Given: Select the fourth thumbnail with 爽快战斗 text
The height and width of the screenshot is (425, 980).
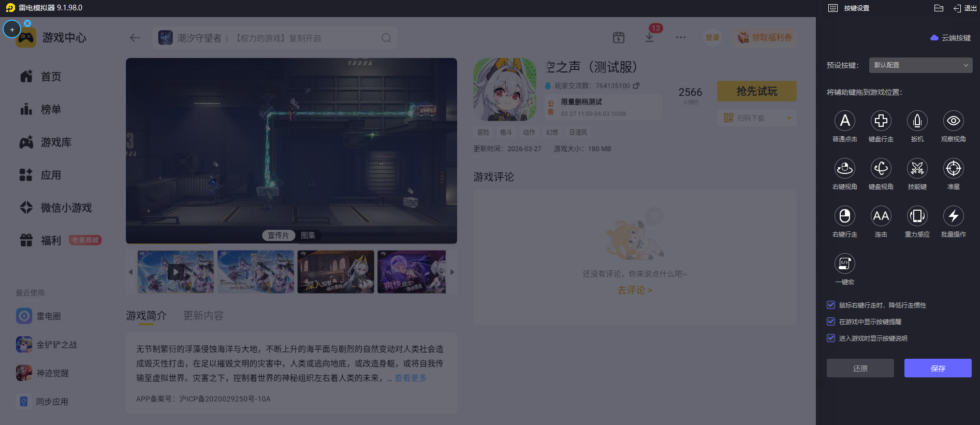Looking at the screenshot, I should pos(412,272).
